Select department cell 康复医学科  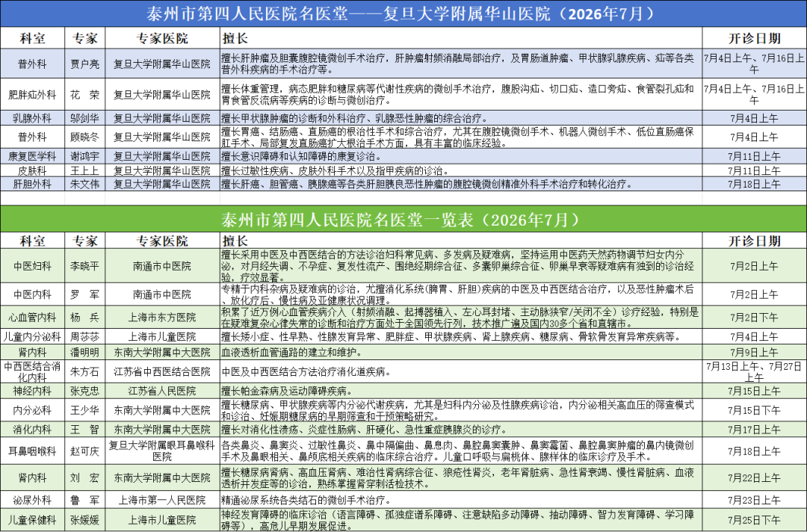point(32,156)
